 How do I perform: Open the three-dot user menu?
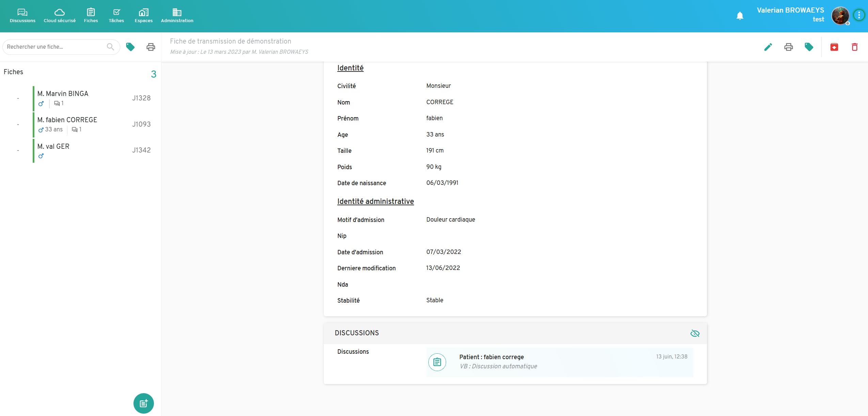point(859,15)
